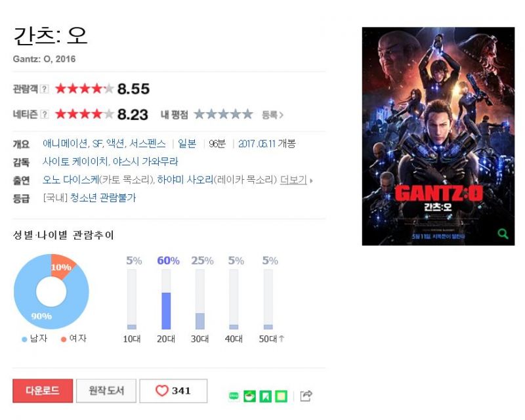Open director 사이토 케이이치 link

pos(75,162)
